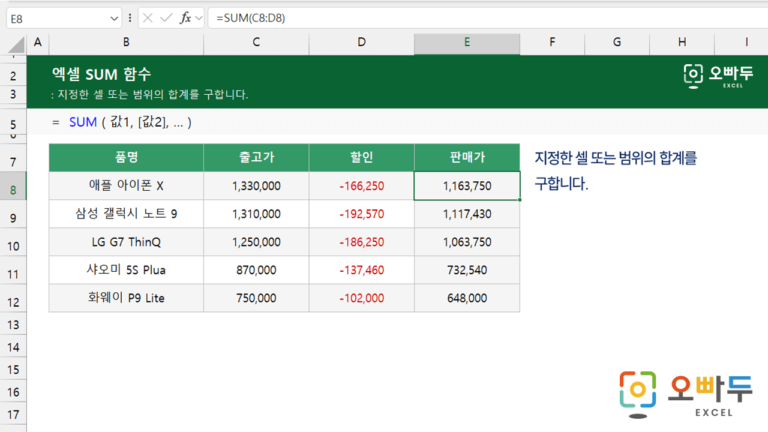Select the 870,000 price cell
This screenshot has height=432, width=768.
coord(256,270)
